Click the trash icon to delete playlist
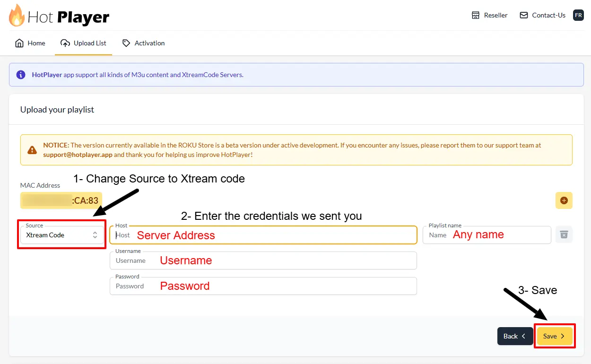Screen dimensions: 591x364 (564, 234)
